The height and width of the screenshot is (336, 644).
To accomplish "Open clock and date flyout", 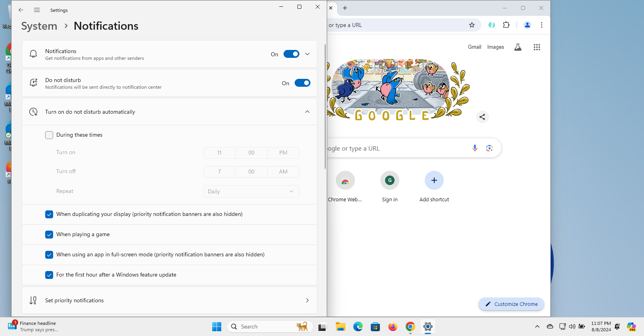I will (601, 326).
